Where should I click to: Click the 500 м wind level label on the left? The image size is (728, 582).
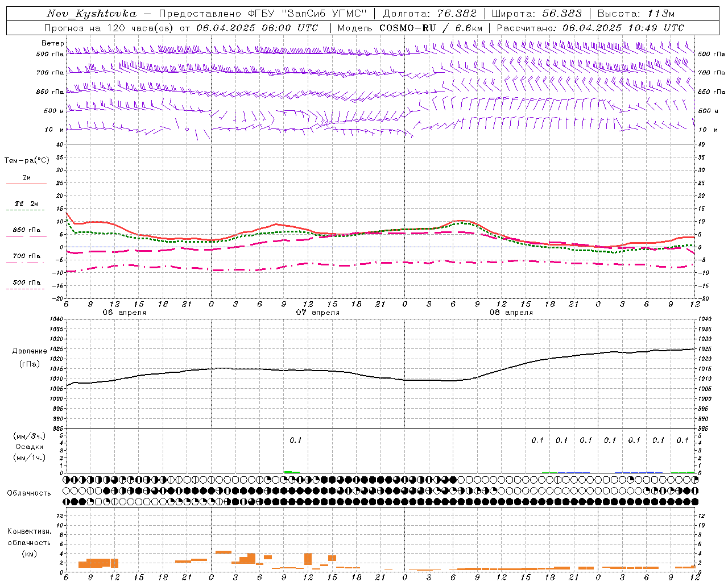(x=54, y=111)
